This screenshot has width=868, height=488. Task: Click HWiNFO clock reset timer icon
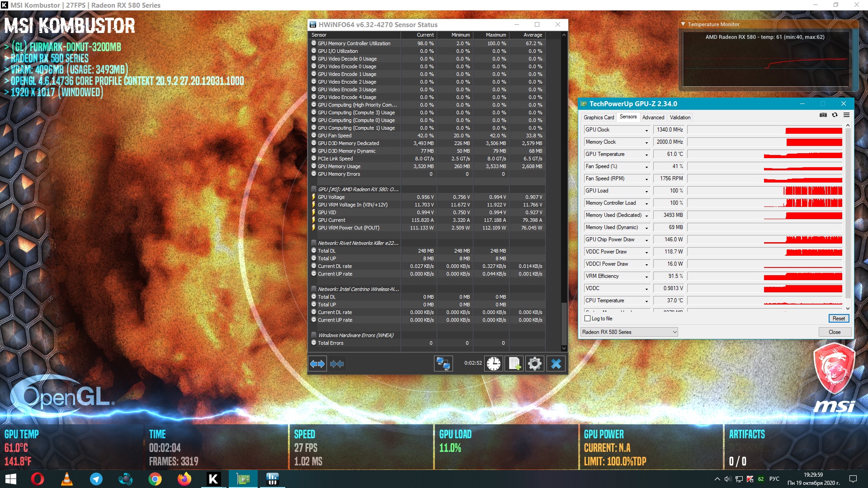coord(494,364)
